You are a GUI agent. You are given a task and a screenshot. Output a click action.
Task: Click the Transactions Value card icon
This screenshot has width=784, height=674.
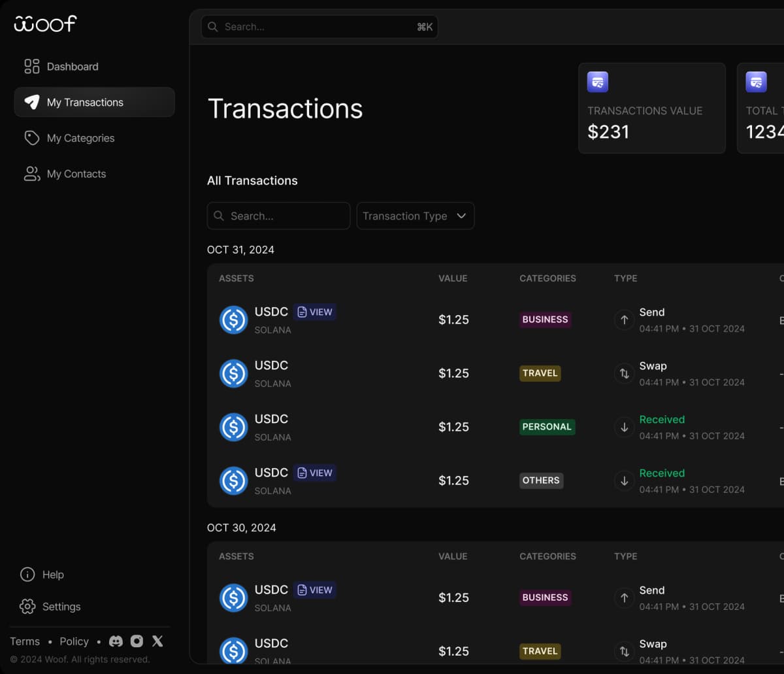[598, 82]
